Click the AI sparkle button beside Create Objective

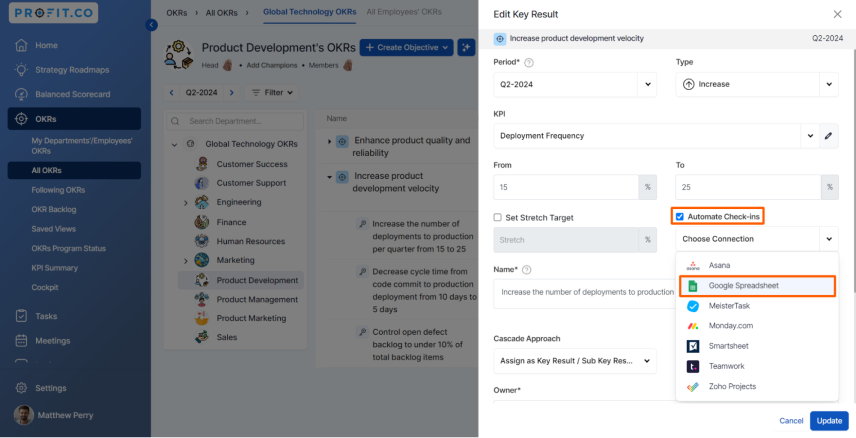[466, 48]
